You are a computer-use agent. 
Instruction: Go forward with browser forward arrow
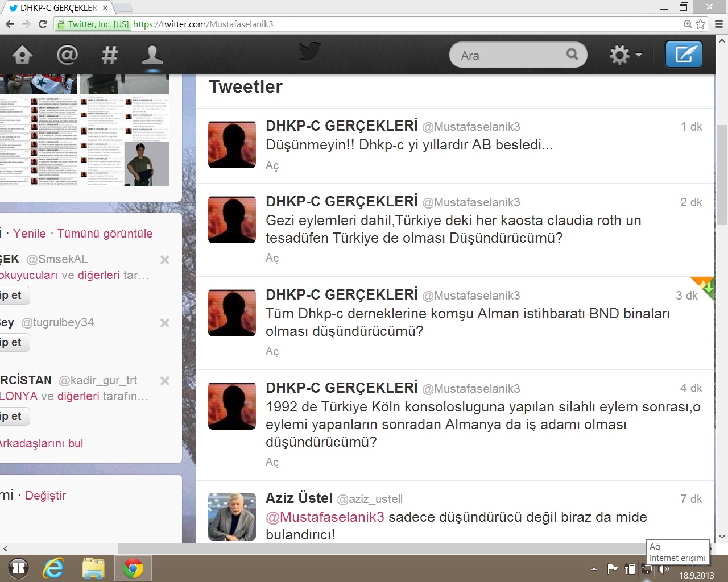26,24
